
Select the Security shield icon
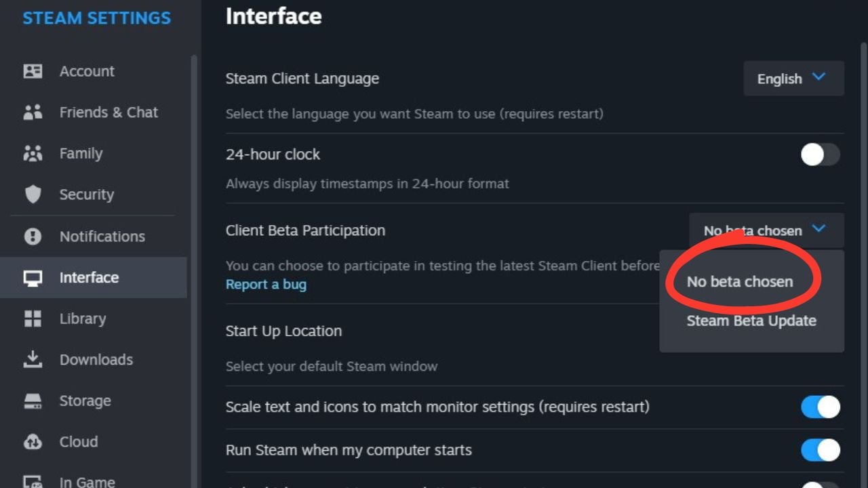coord(33,195)
